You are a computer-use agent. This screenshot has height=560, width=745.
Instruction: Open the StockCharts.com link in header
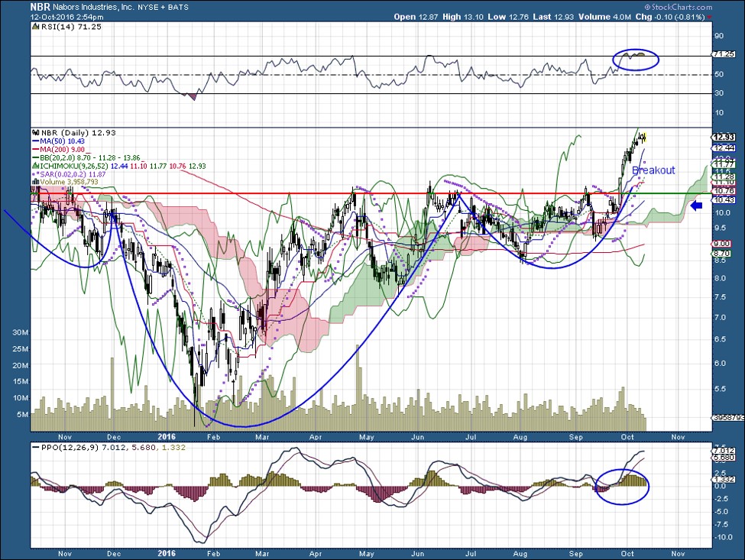(678, 7)
